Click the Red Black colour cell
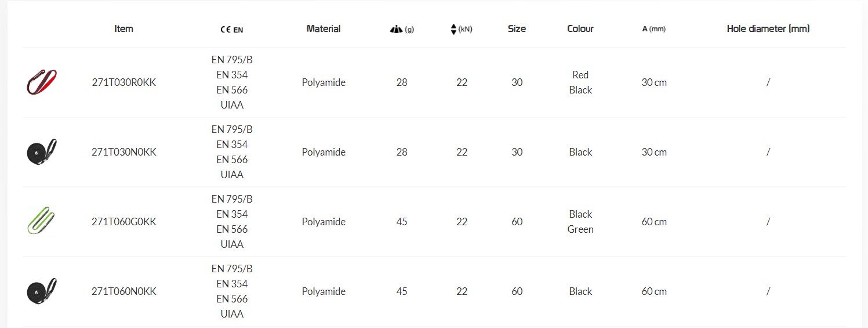The width and height of the screenshot is (868, 328). 580,82
